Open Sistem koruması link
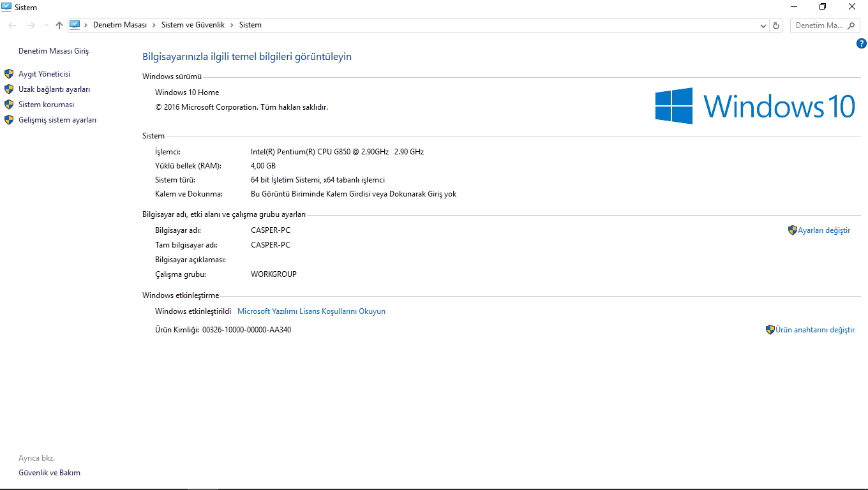 (x=46, y=105)
